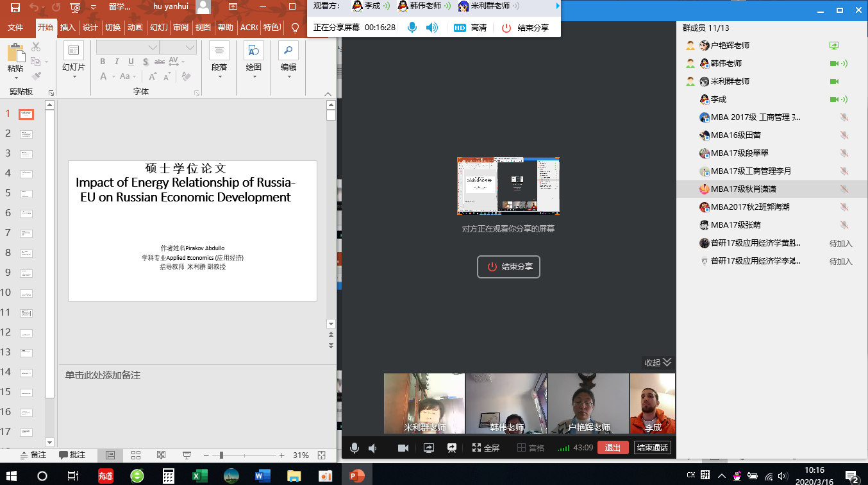Image resolution: width=868 pixels, height=485 pixels.
Task: Click the lightbulb Tell Me icon
Action: (x=295, y=28)
